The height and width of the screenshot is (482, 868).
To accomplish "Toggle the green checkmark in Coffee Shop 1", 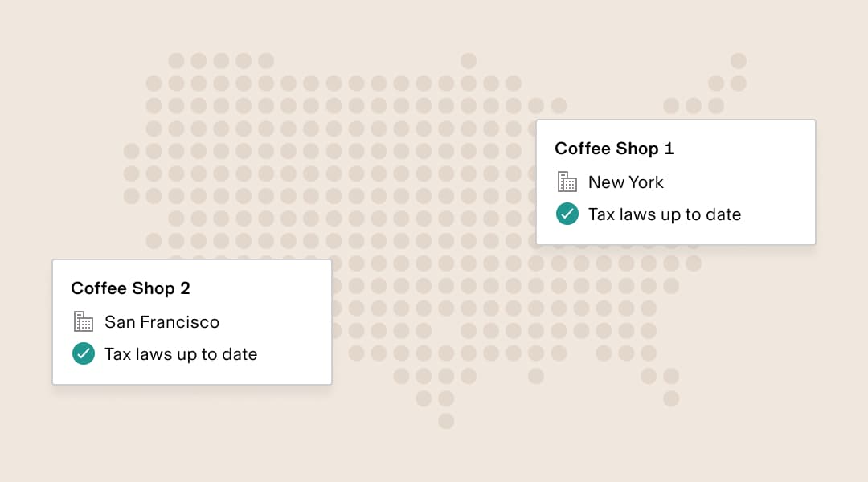I will (x=567, y=214).
